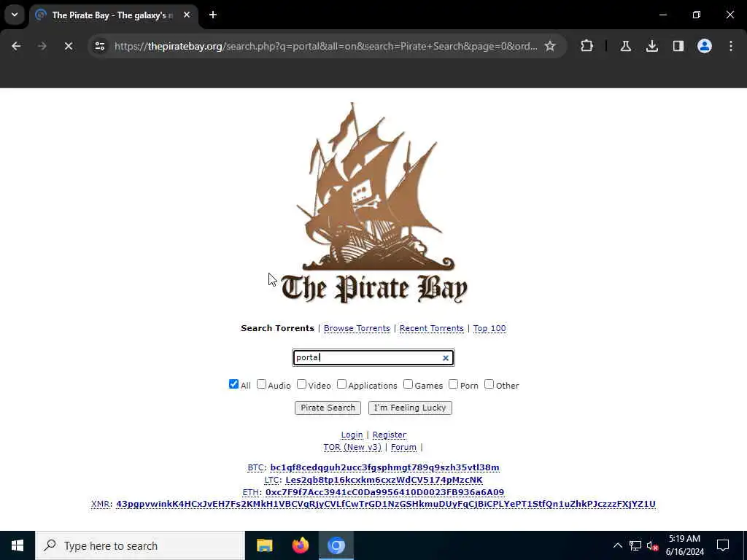Open the notification center icon
Image resolution: width=747 pixels, height=560 pixels.
coord(723,545)
